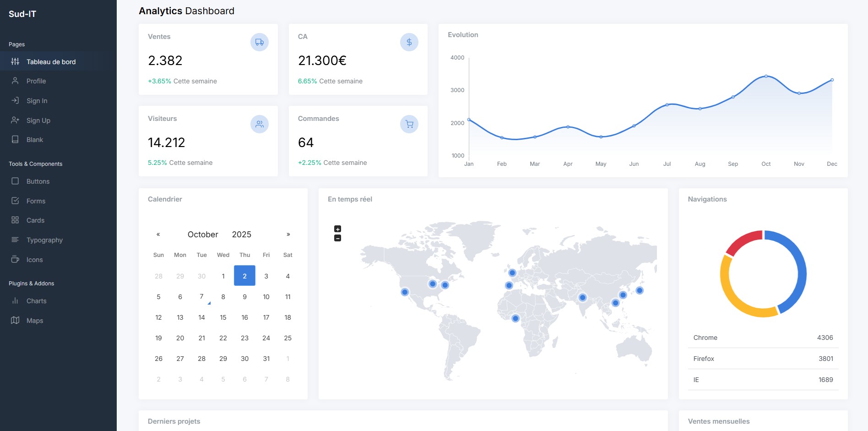The height and width of the screenshot is (431, 868).
Task: Zoom out of the map with minus button
Action: pos(337,238)
